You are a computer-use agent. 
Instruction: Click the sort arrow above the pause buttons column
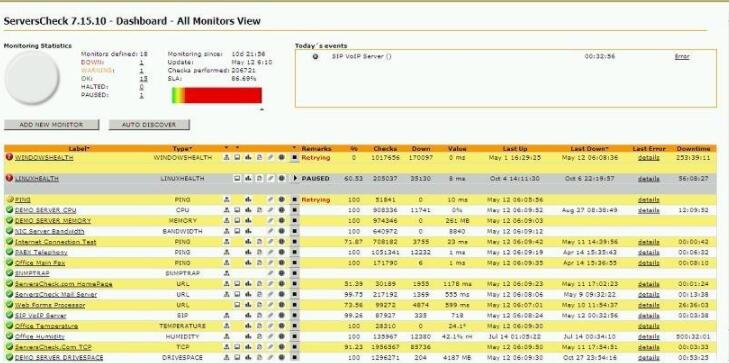pos(294,148)
